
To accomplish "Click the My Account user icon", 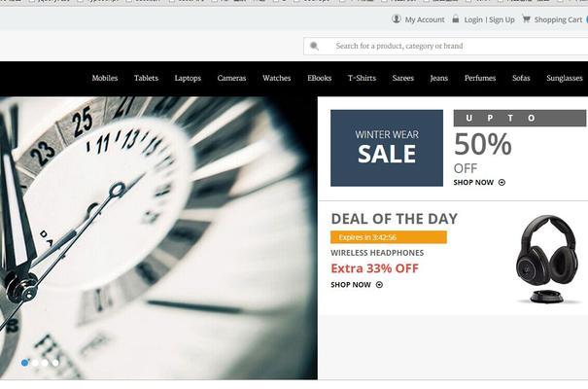I will 396,18.
